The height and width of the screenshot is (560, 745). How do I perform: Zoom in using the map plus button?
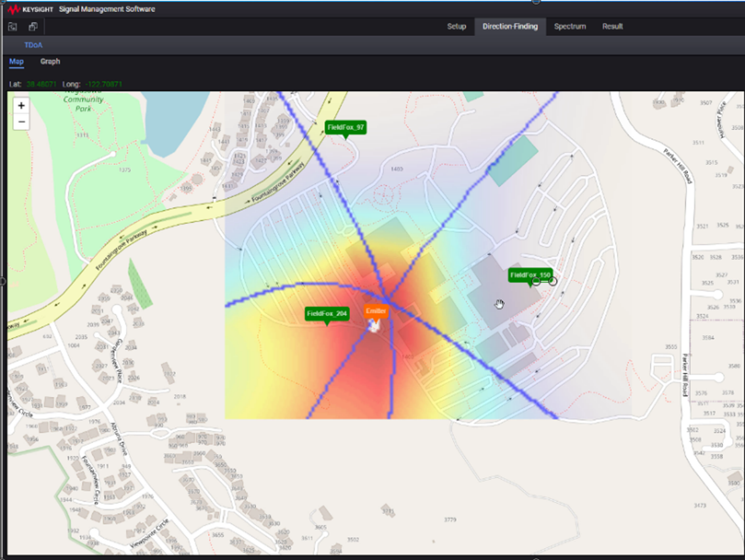click(x=21, y=105)
